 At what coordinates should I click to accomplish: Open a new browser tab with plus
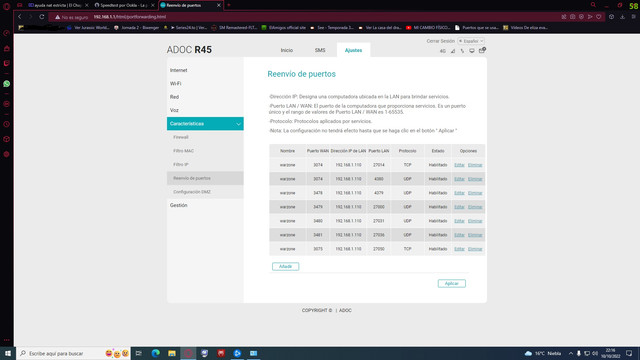point(229,5)
